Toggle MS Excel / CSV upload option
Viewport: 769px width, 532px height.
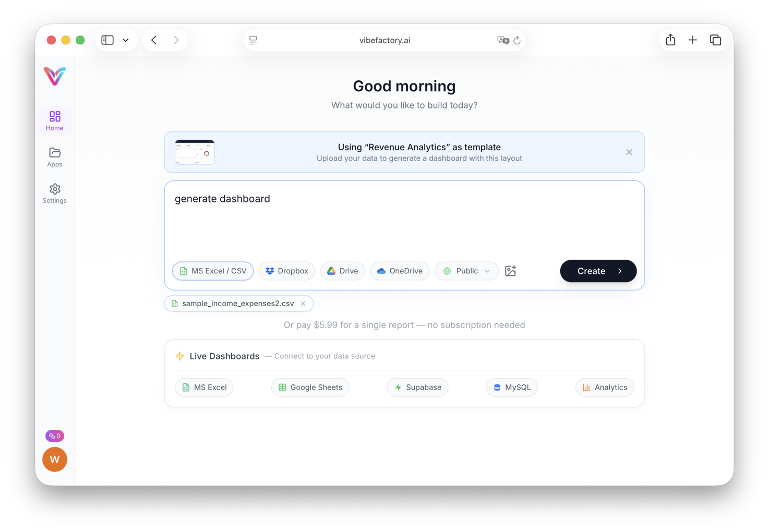click(x=212, y=271)
